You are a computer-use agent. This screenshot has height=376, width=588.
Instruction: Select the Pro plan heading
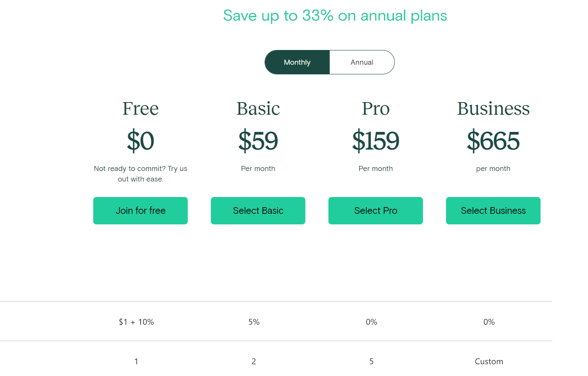(375, 108)
